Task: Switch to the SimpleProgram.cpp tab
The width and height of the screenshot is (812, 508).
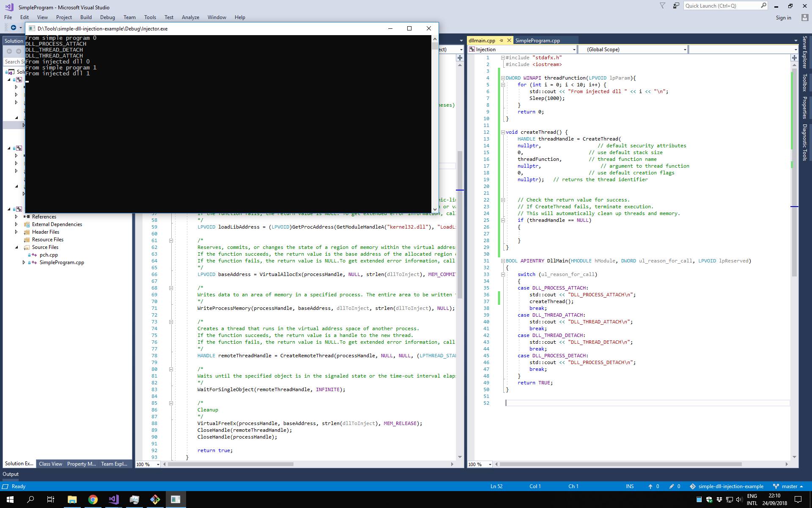Action: [x=538, y=40]
